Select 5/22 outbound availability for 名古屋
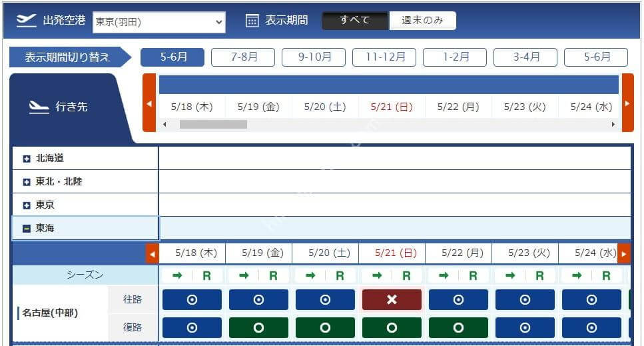 click(x=458, y=299)
